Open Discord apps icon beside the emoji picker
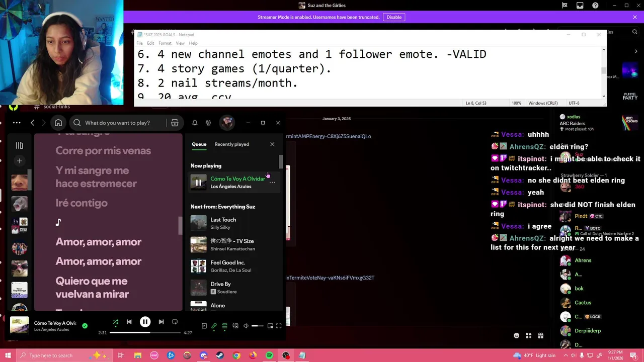 [528, 335]
